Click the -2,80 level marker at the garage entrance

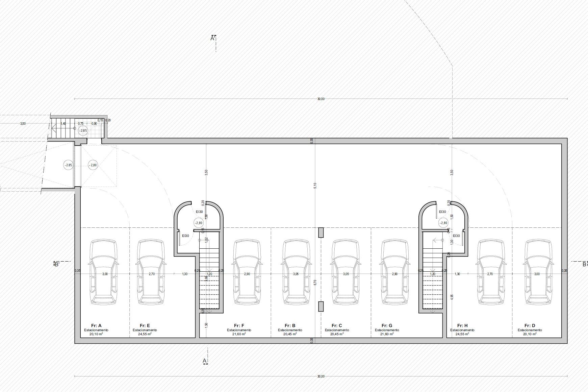93,165
